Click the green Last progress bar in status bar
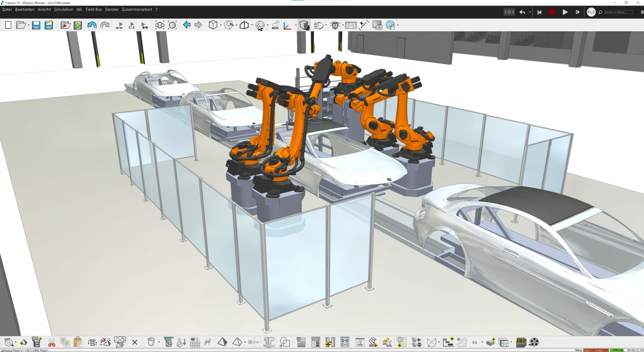Screen dimensions: 644x352 point(617,350)
